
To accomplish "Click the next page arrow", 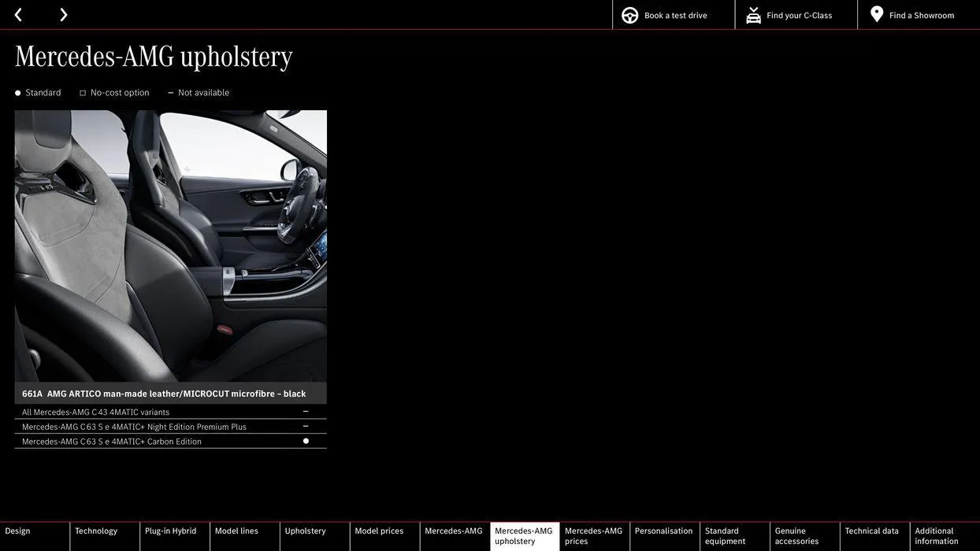I will tap(63, 14).
